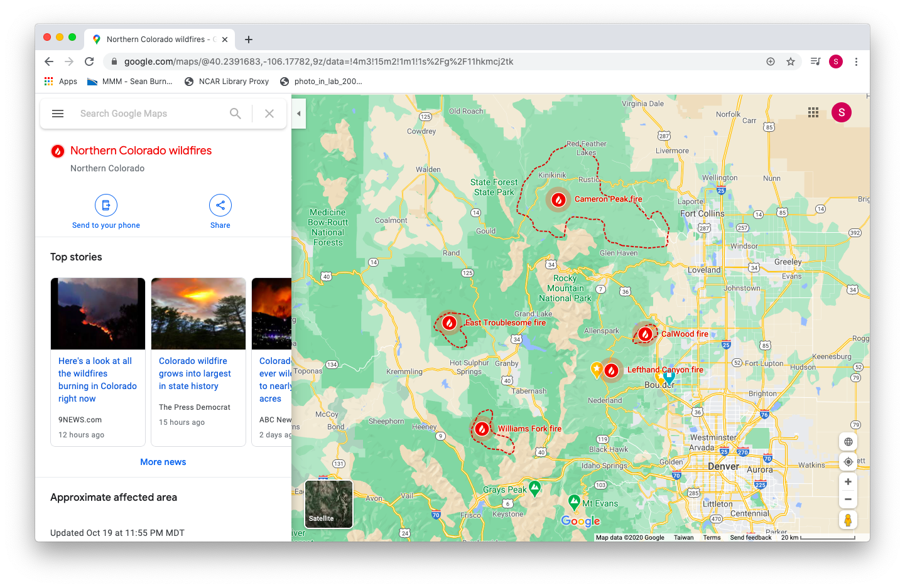Close the Northern Colorado wildfires tab
The image size is (905, 588).
[x=225, y=40]
